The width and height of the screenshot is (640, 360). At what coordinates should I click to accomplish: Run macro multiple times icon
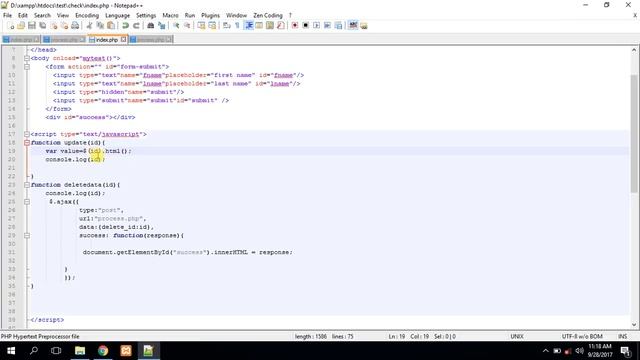click(327, 26)
